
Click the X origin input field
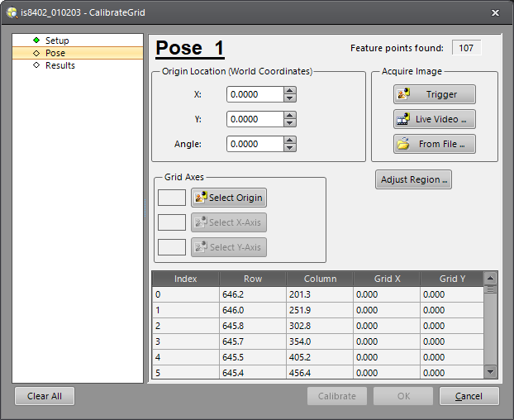tap(255, 94)
